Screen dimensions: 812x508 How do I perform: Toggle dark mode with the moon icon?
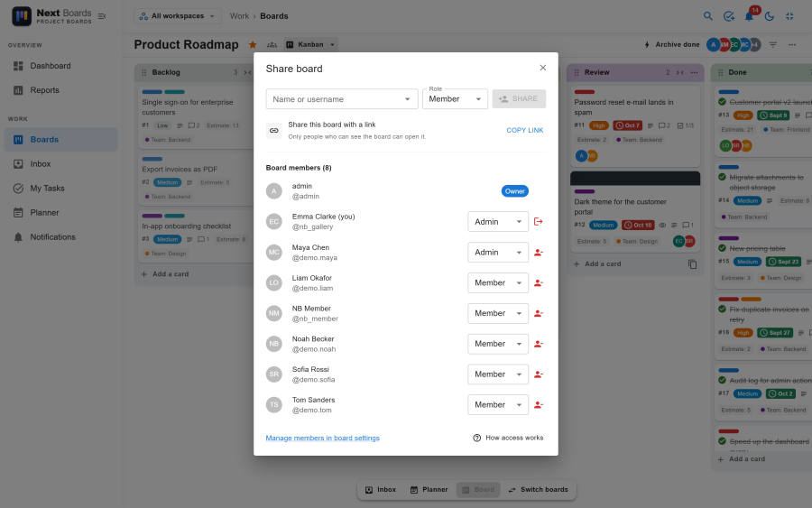770,16
